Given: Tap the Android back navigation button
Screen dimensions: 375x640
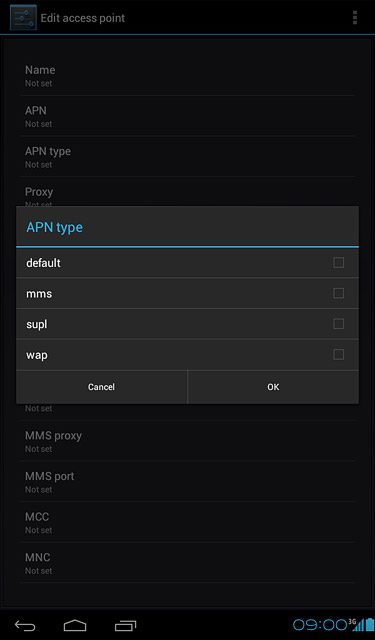Looking at the screenshot, I should (x=25, y=625).
